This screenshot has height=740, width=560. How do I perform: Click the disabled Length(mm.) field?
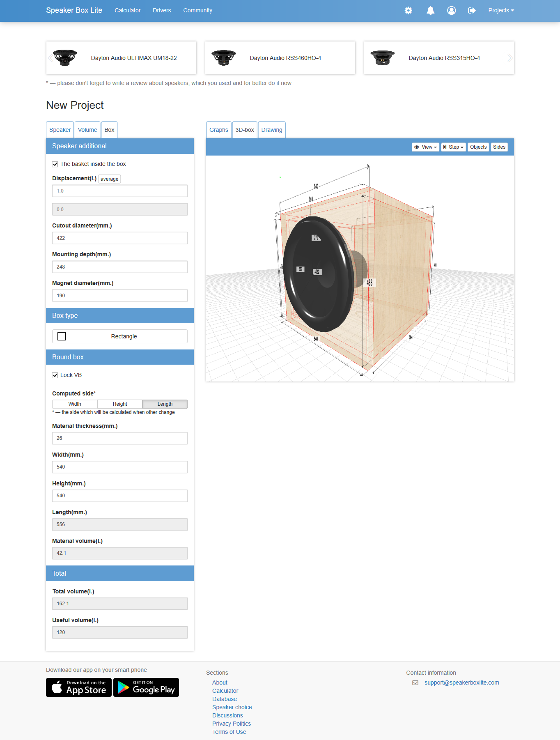tap(120, 524)
